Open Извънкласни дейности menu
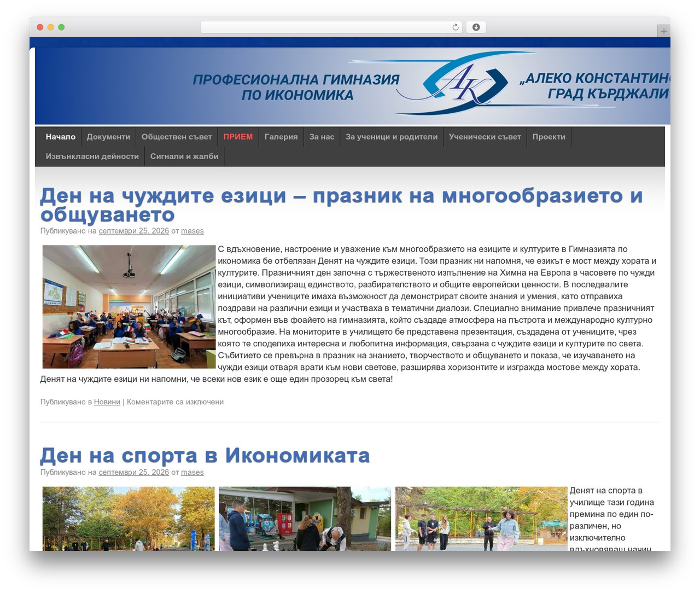 [x=92, y=156]
